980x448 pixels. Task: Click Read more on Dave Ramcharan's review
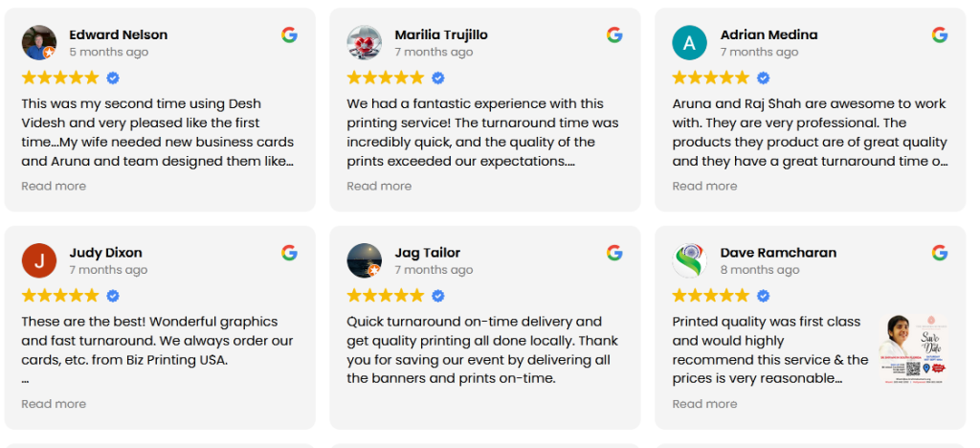pos(704,404)
